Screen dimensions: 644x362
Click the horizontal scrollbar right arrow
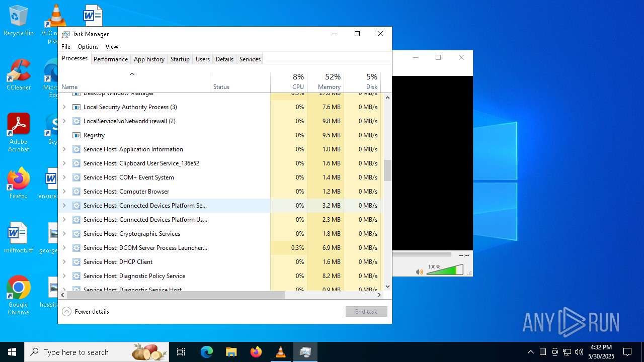pos(379,295)
